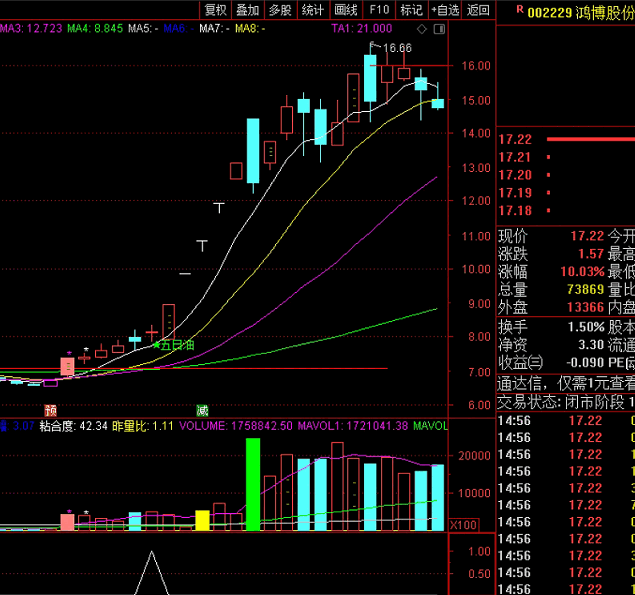Open the 多股 multi-stock view
The image size is (635, 595).
[x=280, y=10]
